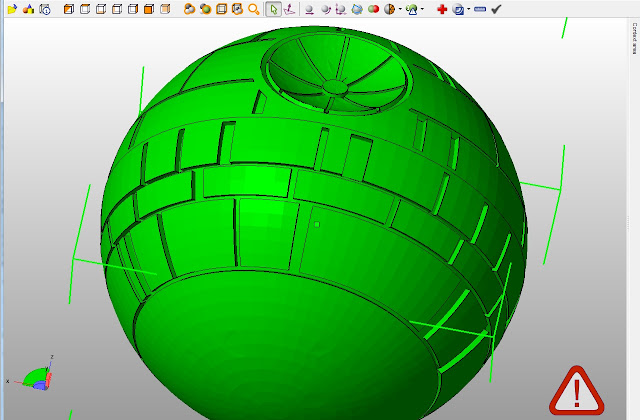640x420 pixels.
Task: Click the red cross repair icon
Action: [442, 9]
